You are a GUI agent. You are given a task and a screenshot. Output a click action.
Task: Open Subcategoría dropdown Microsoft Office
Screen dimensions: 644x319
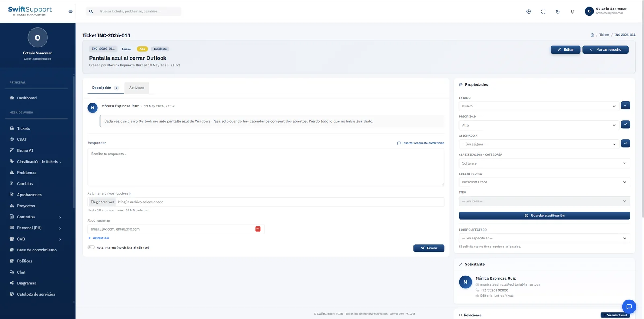(x=544, y=182)
